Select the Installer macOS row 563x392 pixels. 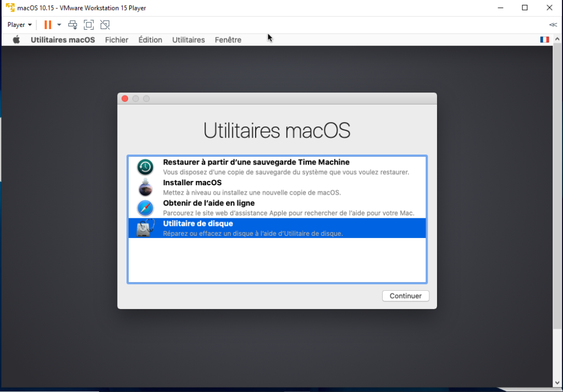[277, 187]
